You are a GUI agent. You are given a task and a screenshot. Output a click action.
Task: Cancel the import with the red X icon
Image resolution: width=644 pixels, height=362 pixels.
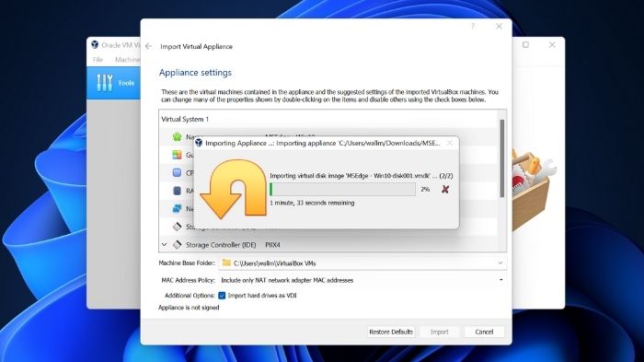[445, 189]
